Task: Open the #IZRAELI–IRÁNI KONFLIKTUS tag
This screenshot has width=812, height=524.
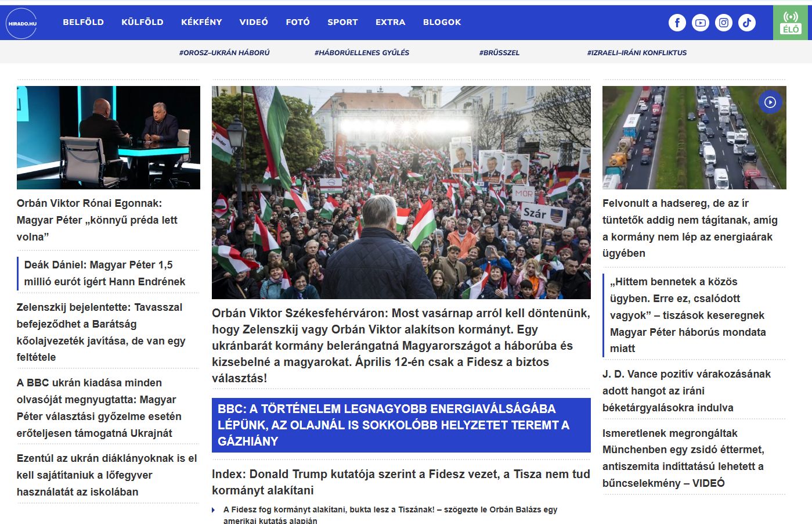Action: pos(637,52)
